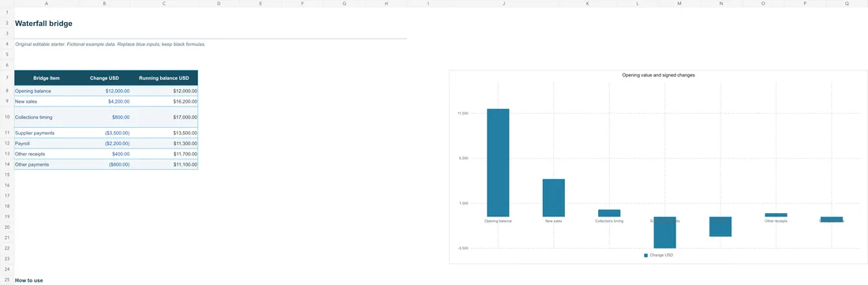Select column M header

[679, 4]
